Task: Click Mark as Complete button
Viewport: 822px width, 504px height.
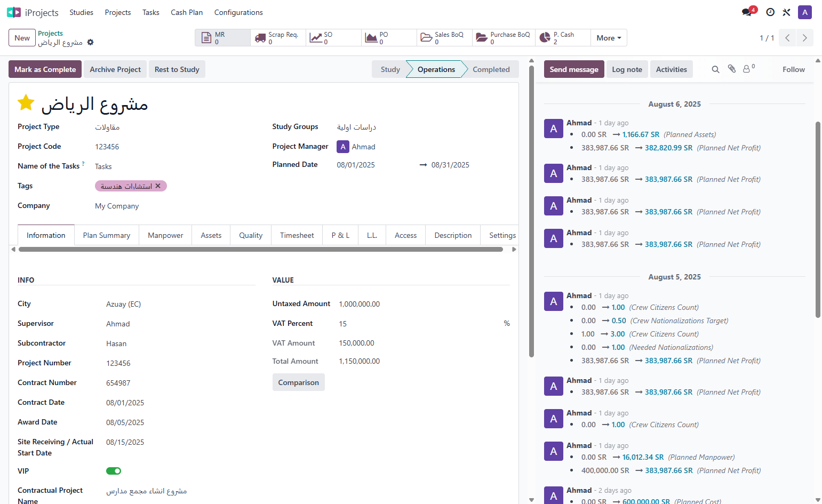Action: pyautogui.click(x=45, y=69)
